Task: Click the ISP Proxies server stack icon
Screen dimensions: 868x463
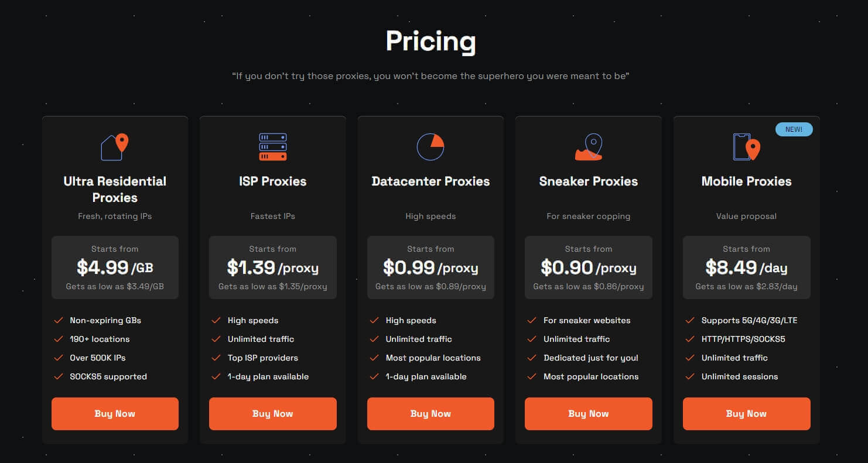Action: tap(272, 147)
